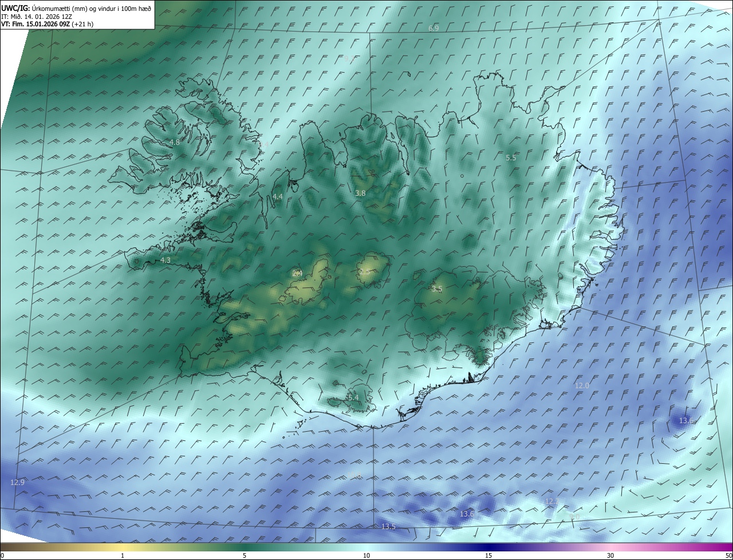This screenshot has width=733, height=560.
Task: Click the colour scale tick label 15
Action: point(488,555)
